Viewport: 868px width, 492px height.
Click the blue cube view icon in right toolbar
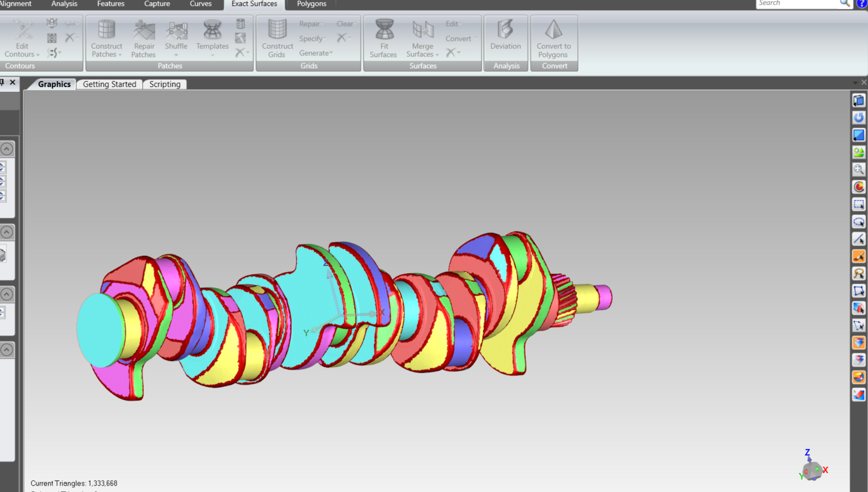858,101
